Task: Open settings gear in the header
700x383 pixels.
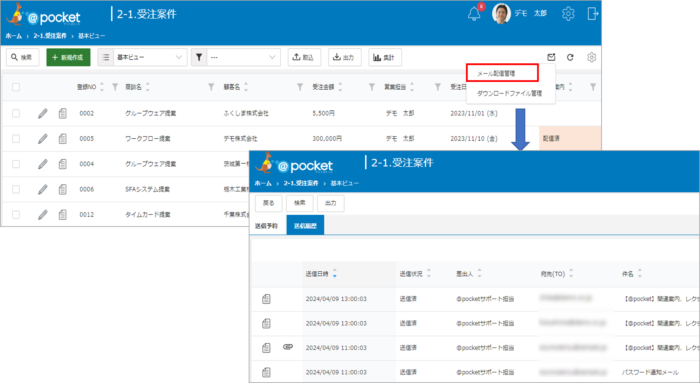Action: (568, 14)
